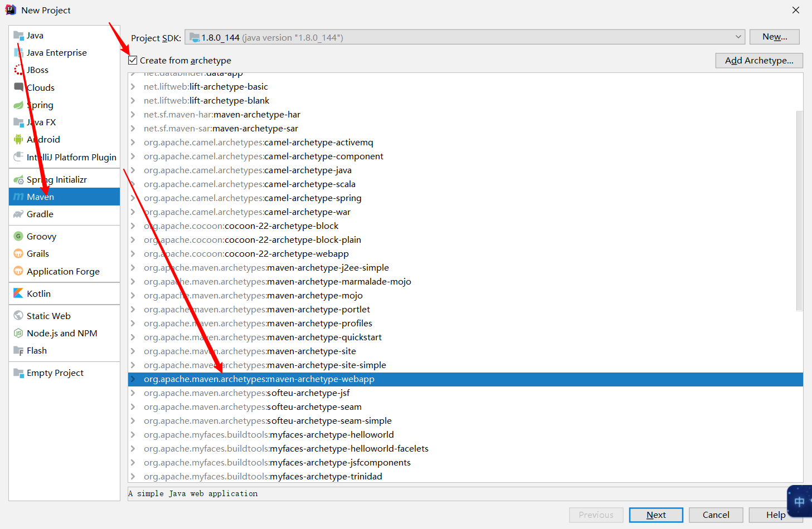This screenshot has width=812, height=529.
Task: Click the Empty Project icon
Action: point(18,373)
